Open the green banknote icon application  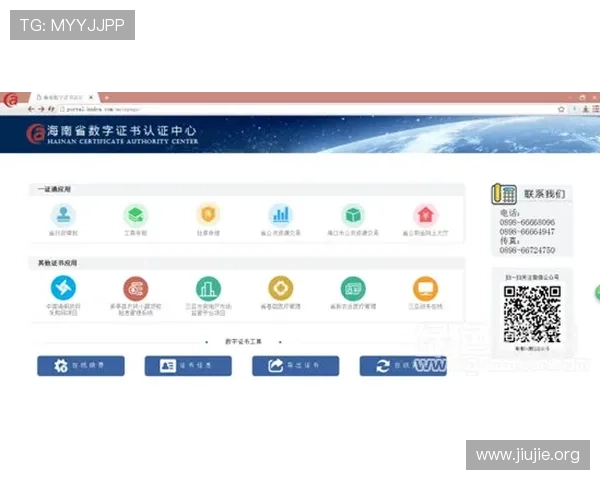tap(353, 288)
